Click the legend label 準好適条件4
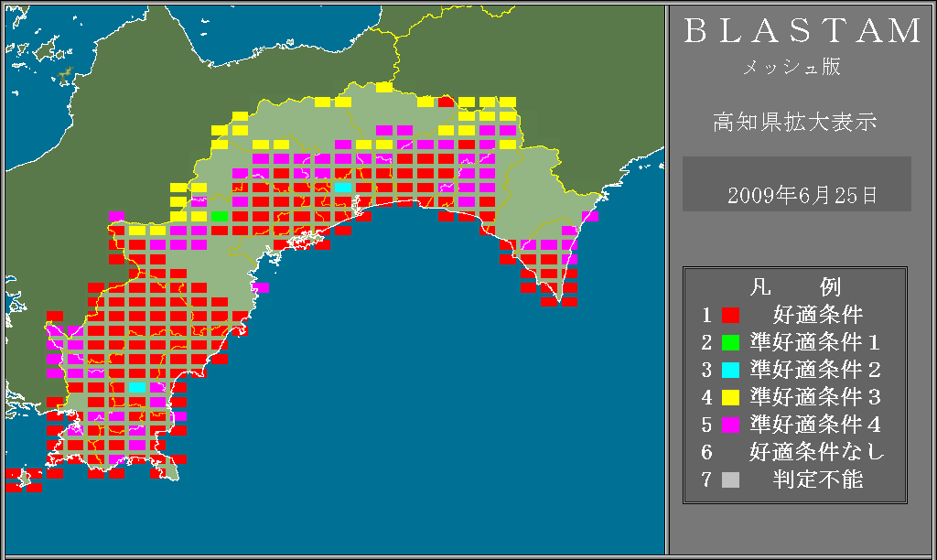 click(x=815, y=425)
